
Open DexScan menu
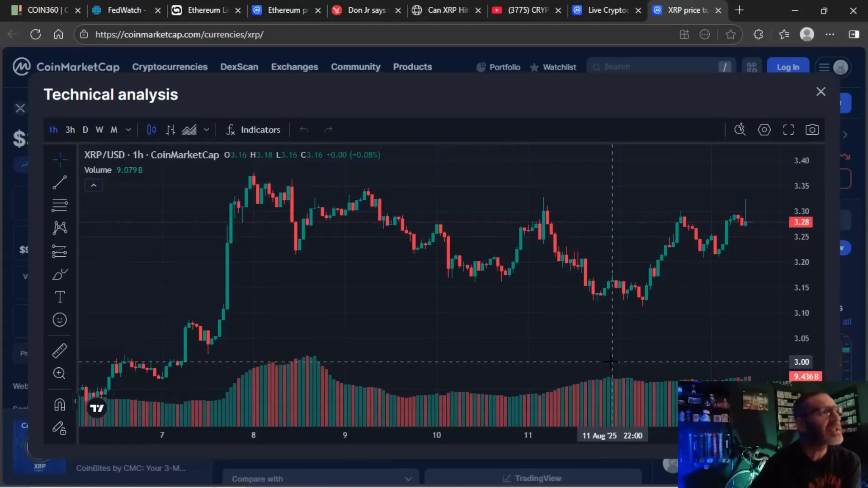click(239, 67)
